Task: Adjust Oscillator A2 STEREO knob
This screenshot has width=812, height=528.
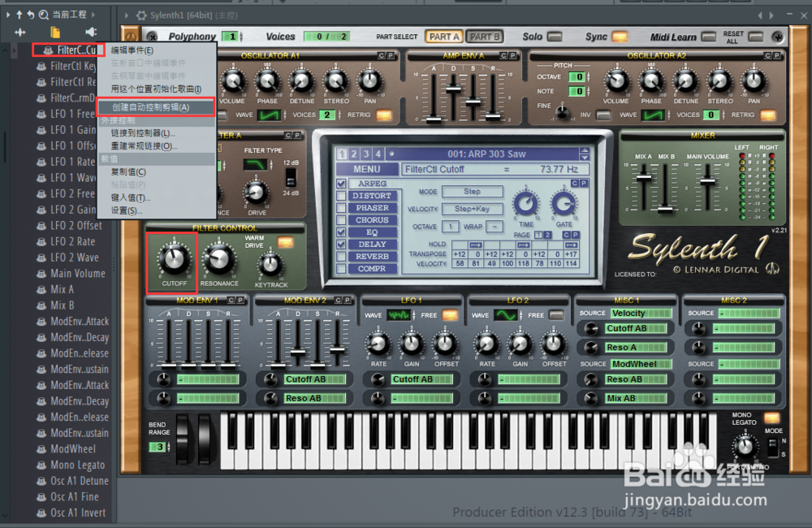Action: 719,81
